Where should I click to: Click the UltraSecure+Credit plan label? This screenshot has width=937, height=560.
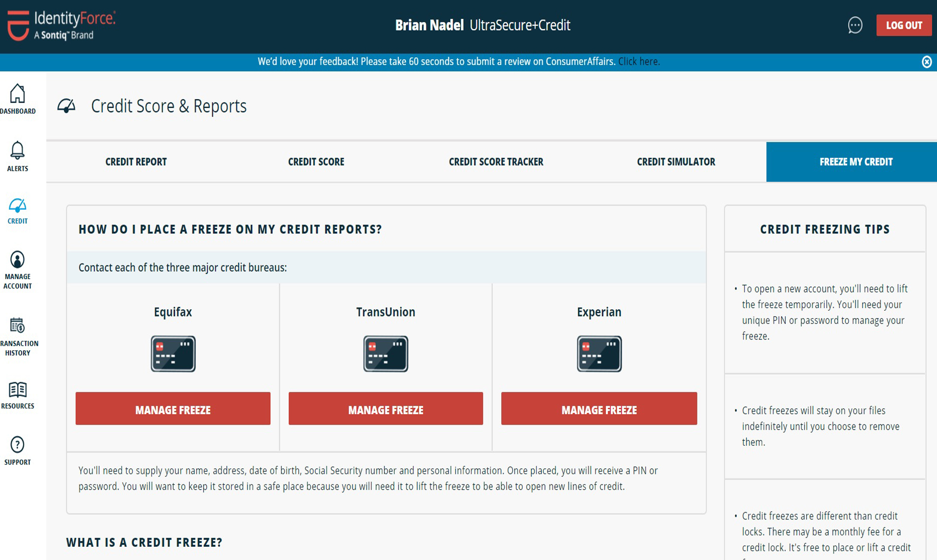(520, 25)
